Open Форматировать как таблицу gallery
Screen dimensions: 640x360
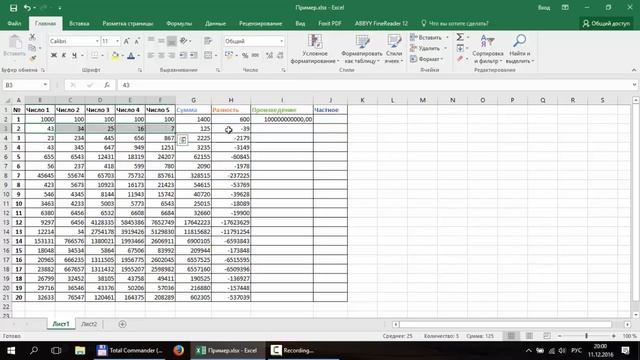[x=361, y=49]
